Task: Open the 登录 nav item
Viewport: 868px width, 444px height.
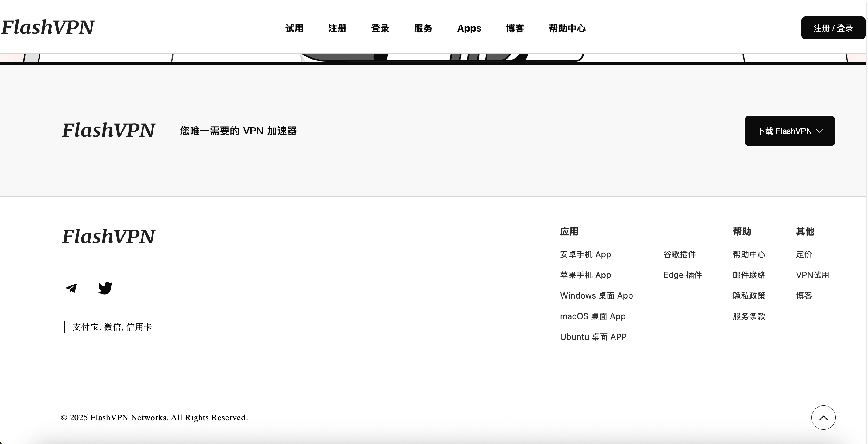Action: tap(381, 28)
